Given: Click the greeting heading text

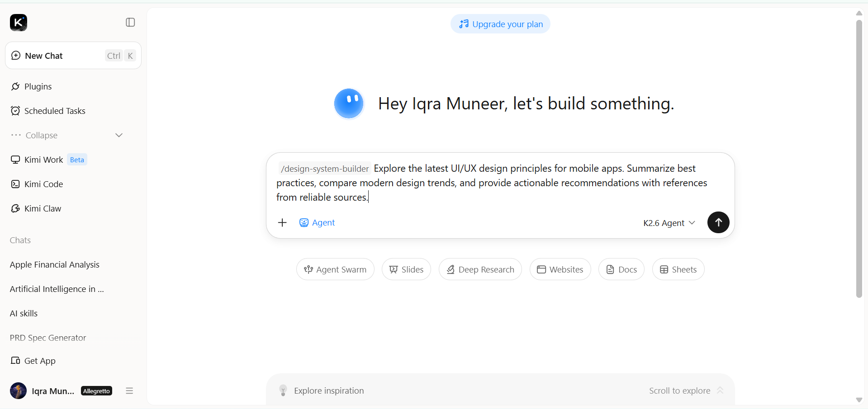Looking at the screenshot, I should click(x=526, y=103).
